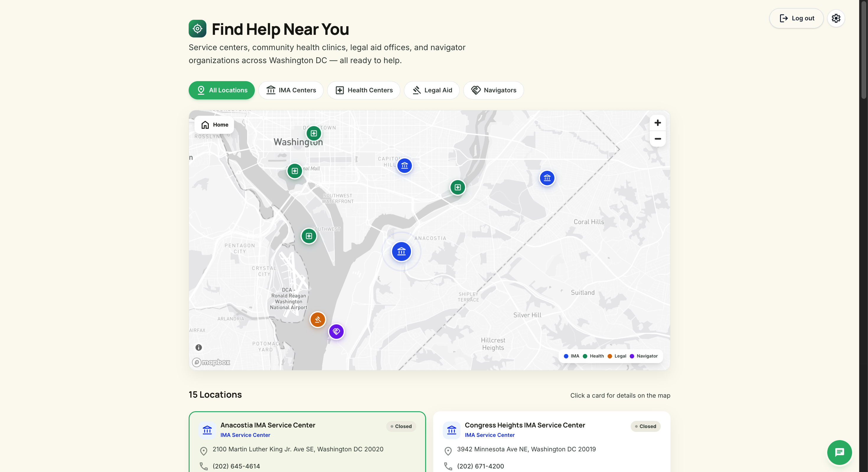Filter by Health Centers

pyautogui.click(x=363, y=90)
